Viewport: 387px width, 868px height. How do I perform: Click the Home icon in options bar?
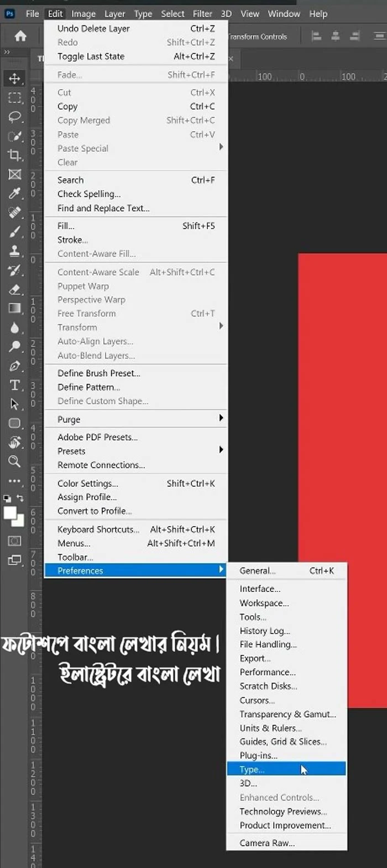coord(20,37)
